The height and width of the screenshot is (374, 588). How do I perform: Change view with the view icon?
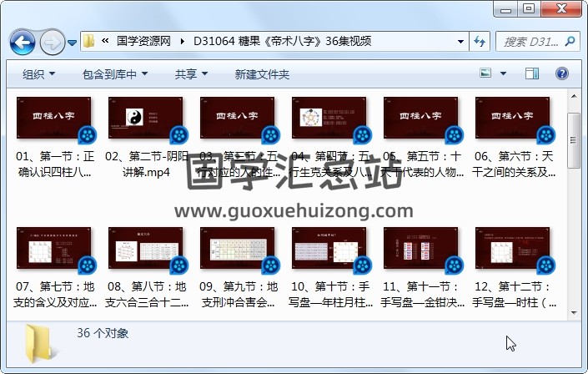485,73
